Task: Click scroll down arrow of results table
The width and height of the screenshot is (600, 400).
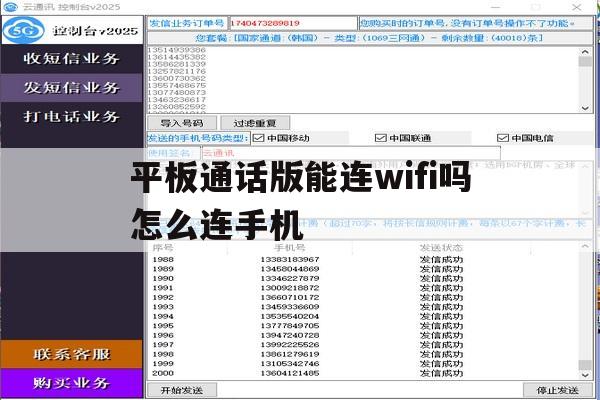Action: coord(585,375)
